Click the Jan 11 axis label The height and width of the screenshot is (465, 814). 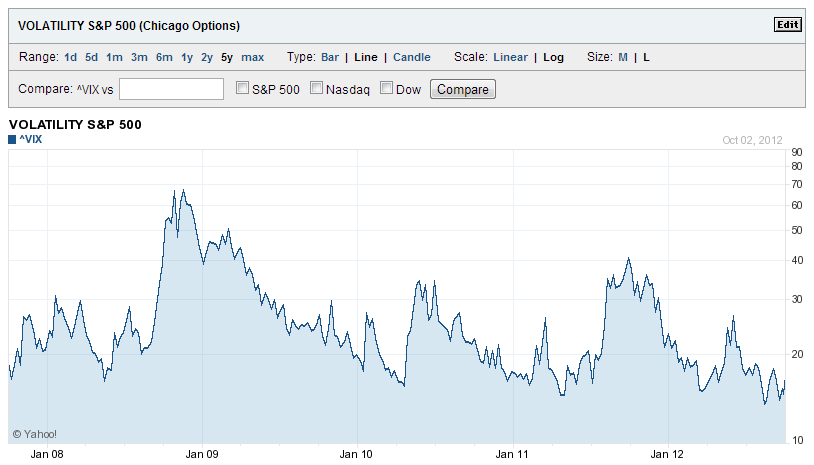coord(512,454)
